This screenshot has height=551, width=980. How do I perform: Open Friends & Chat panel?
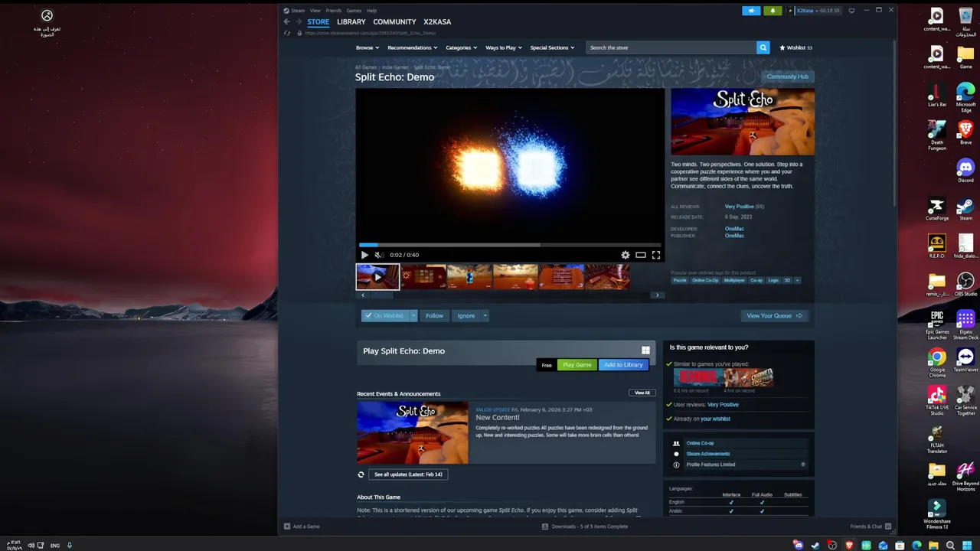(x=871, y=527)
